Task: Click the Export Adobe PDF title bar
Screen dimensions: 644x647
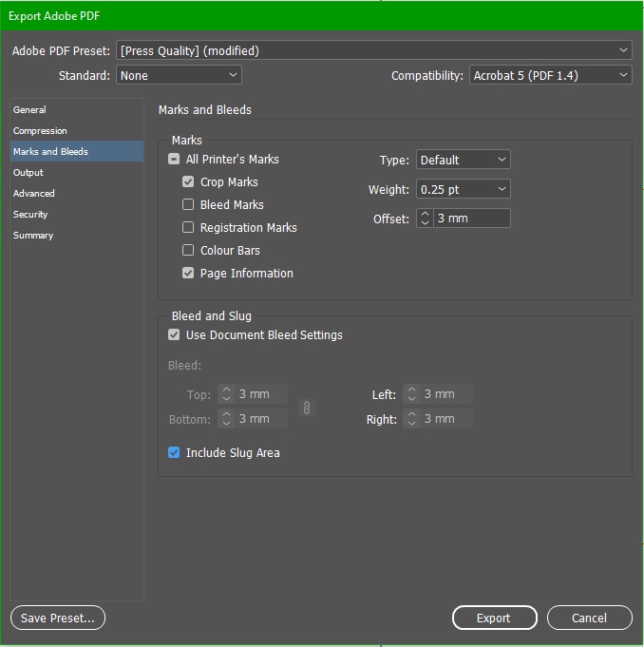Action: click(x=322, y=16)
